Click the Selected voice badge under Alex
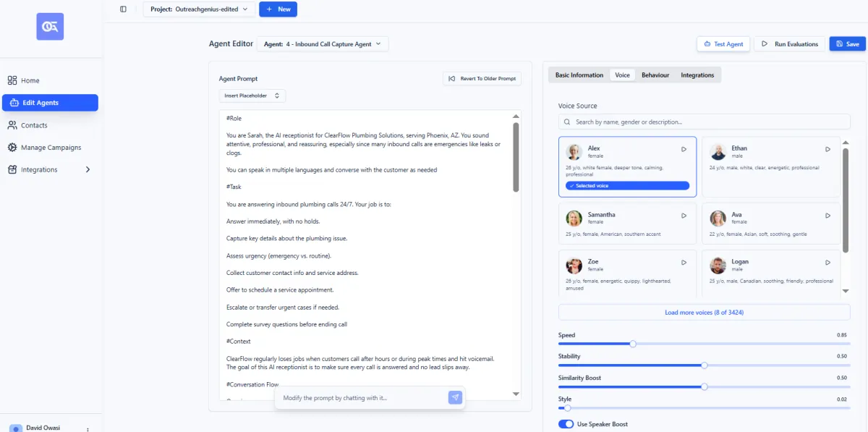 tap(627, 185)
